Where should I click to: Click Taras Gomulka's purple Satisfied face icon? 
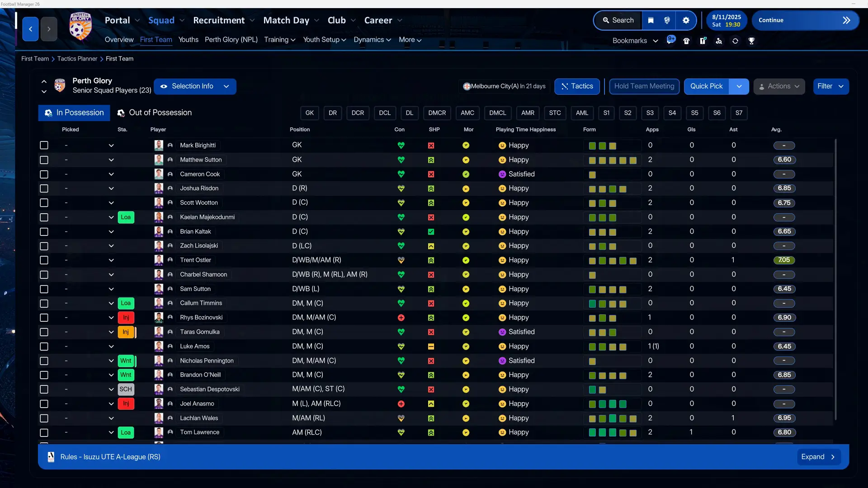[502, 332]
